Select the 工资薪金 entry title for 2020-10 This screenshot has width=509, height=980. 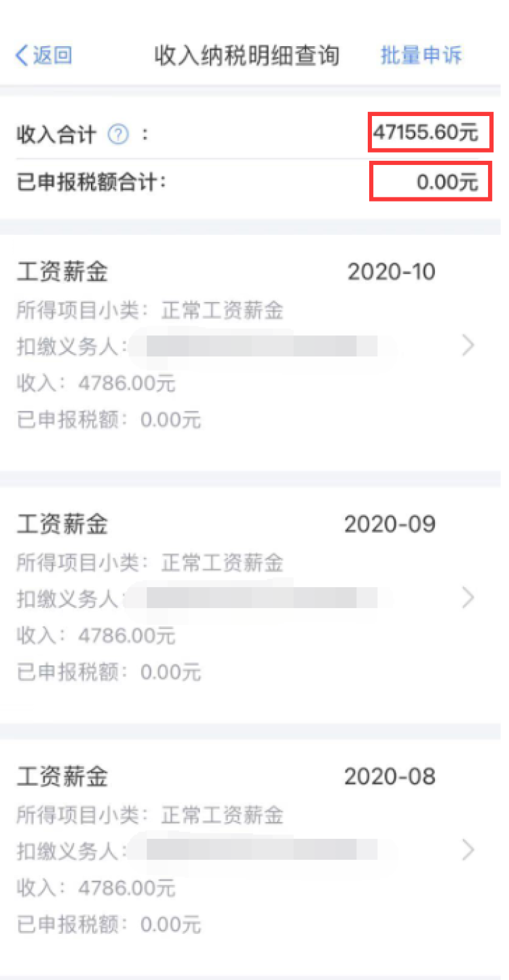(62, 273)
